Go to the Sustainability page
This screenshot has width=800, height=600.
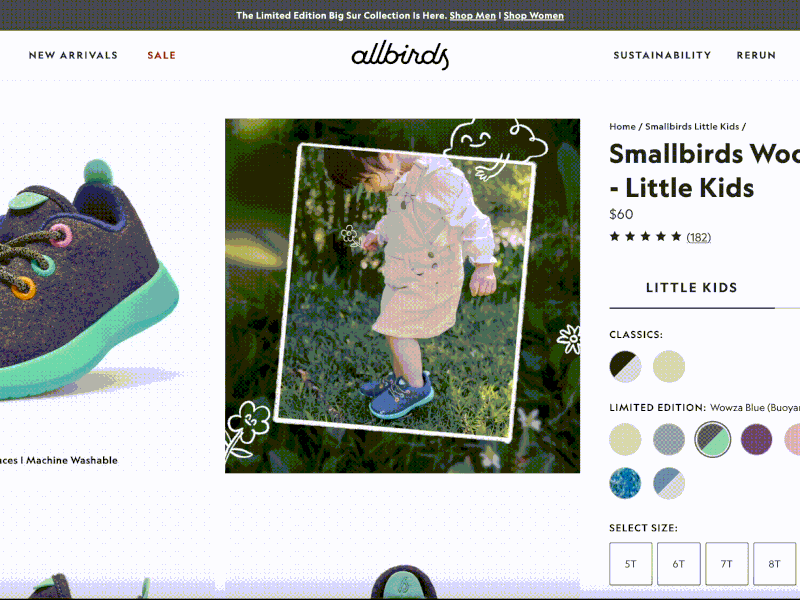662,55
